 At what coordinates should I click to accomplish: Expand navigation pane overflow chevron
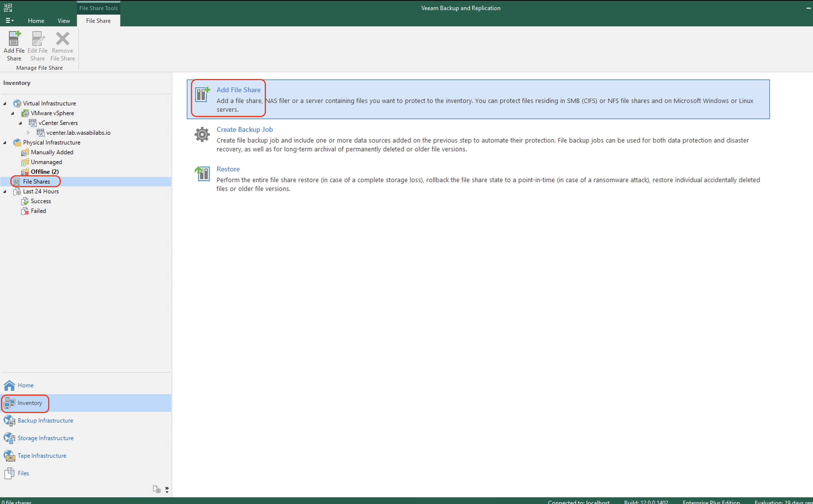click(x=167, y=489)
